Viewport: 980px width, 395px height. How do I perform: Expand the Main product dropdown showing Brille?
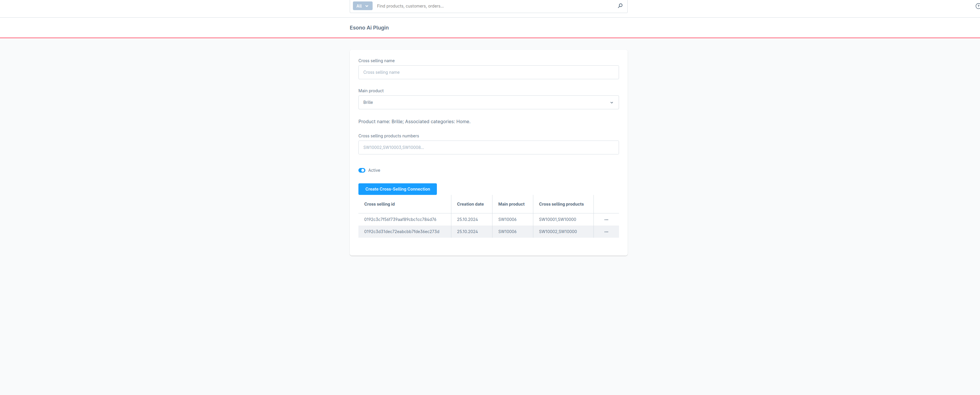(488, 103)
